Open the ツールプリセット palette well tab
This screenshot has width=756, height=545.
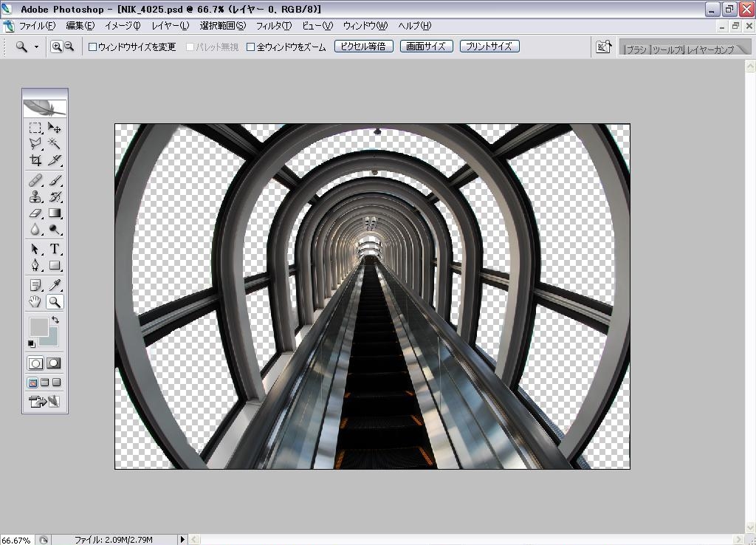(667, 49)
